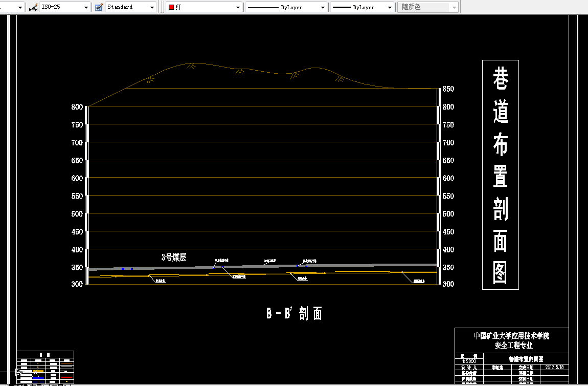Switch to the first layout tab after 模型

point(38,384)
